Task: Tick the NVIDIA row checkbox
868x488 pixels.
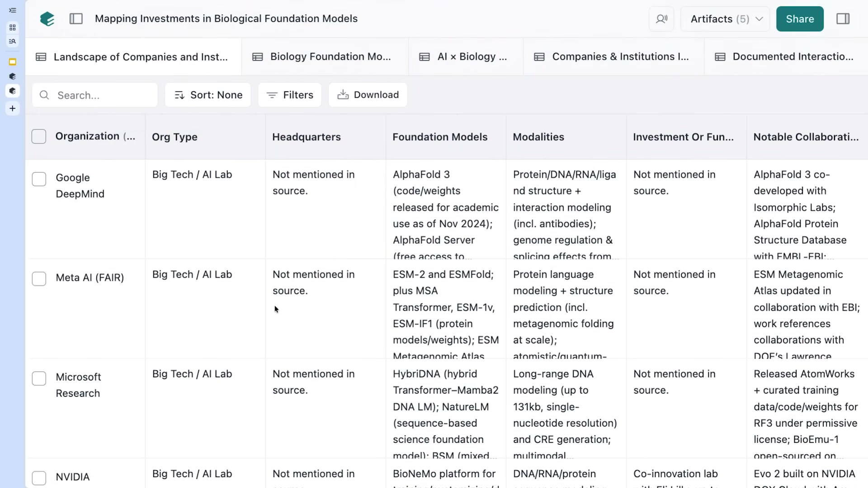Action: coord(39,478)
